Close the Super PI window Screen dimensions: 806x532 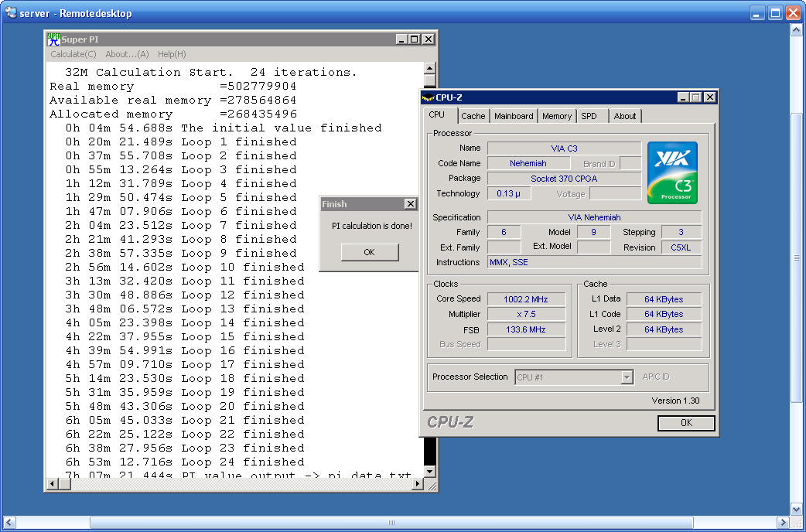coord(429,39)
